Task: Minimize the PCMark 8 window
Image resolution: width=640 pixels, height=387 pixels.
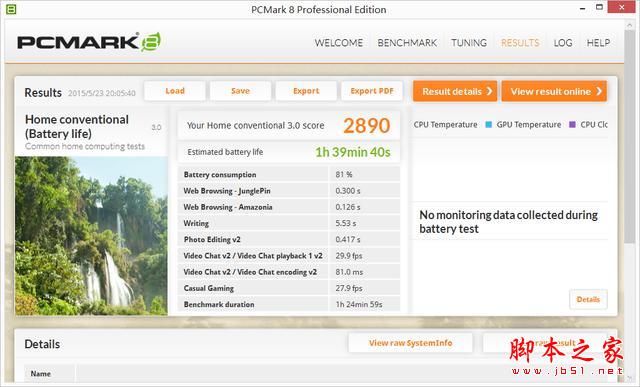Action: pos(582,8)
